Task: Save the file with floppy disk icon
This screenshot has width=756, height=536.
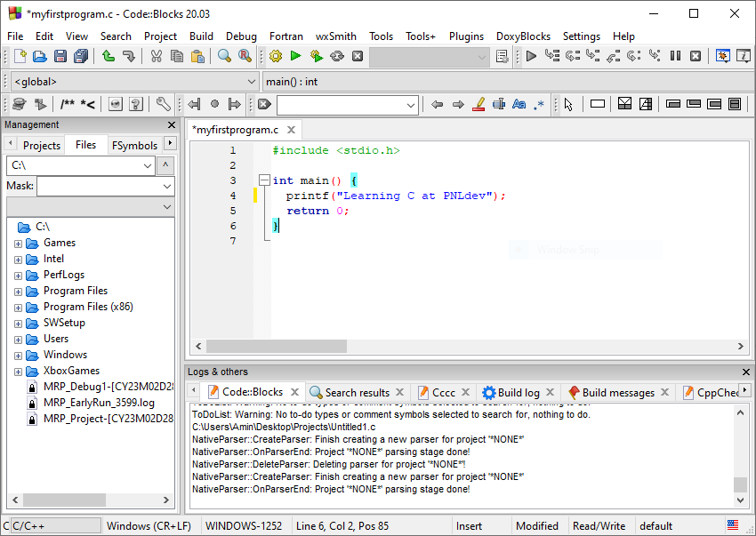Action: [x=60, y=56]
